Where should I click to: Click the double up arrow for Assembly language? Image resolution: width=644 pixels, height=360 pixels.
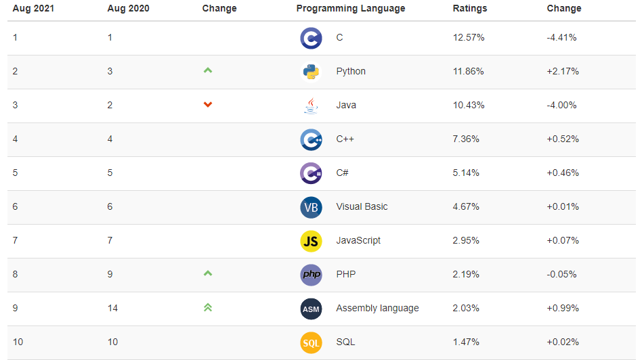click(208, 307)
